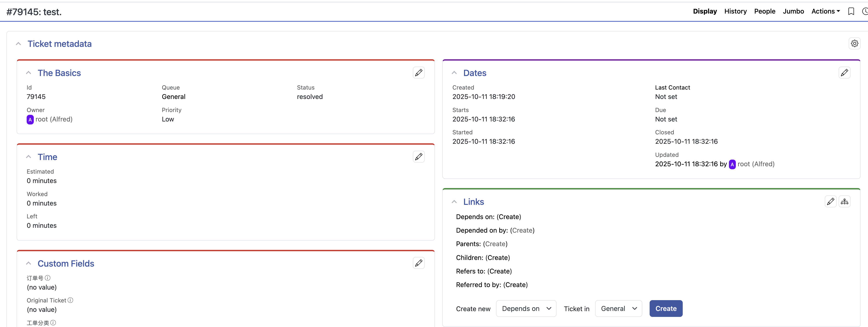This screenshot has height=327, width=868.
Task: Edit Custom Fields via pencil icon
Action: tap(419, 263)
